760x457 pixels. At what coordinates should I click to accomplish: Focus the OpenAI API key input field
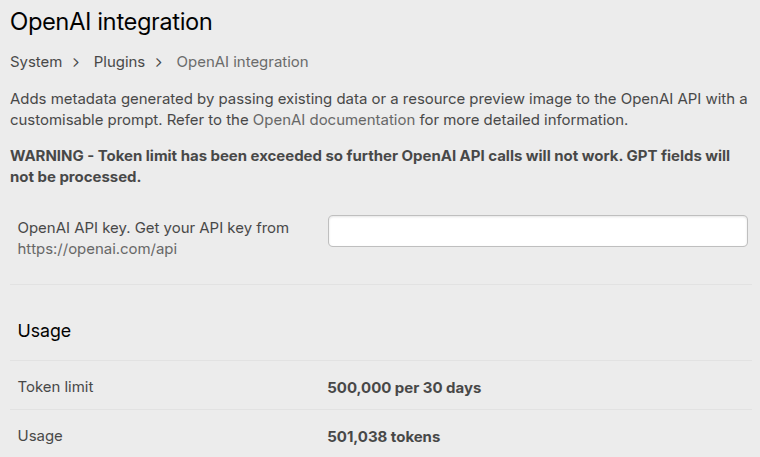click(537, 231)
